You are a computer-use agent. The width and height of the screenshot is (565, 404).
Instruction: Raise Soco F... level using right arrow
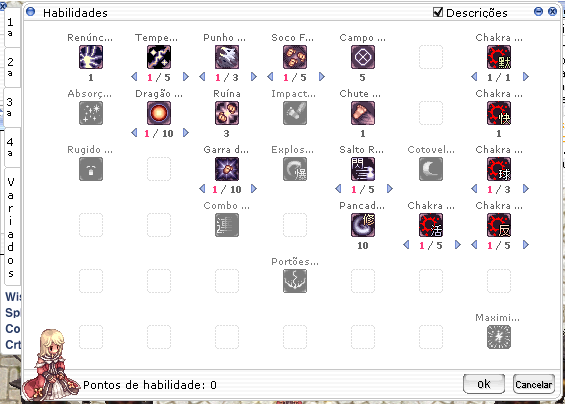[x=322, y=77]
